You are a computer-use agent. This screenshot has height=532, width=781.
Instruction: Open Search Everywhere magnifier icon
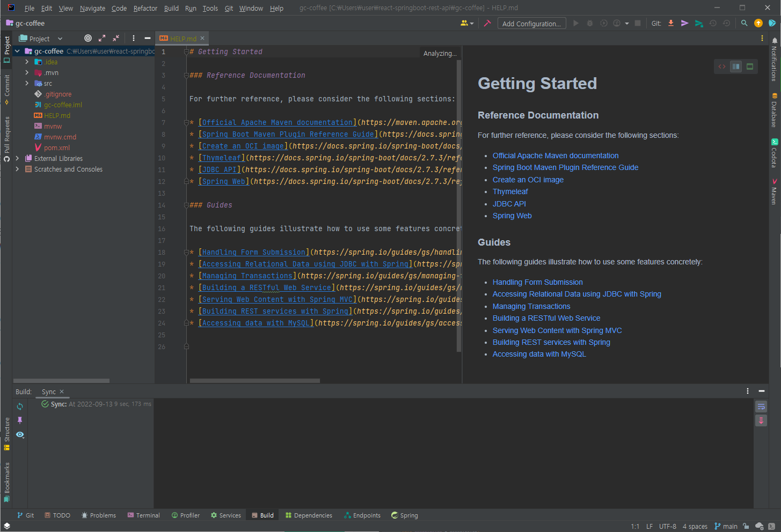coord(744,23)
